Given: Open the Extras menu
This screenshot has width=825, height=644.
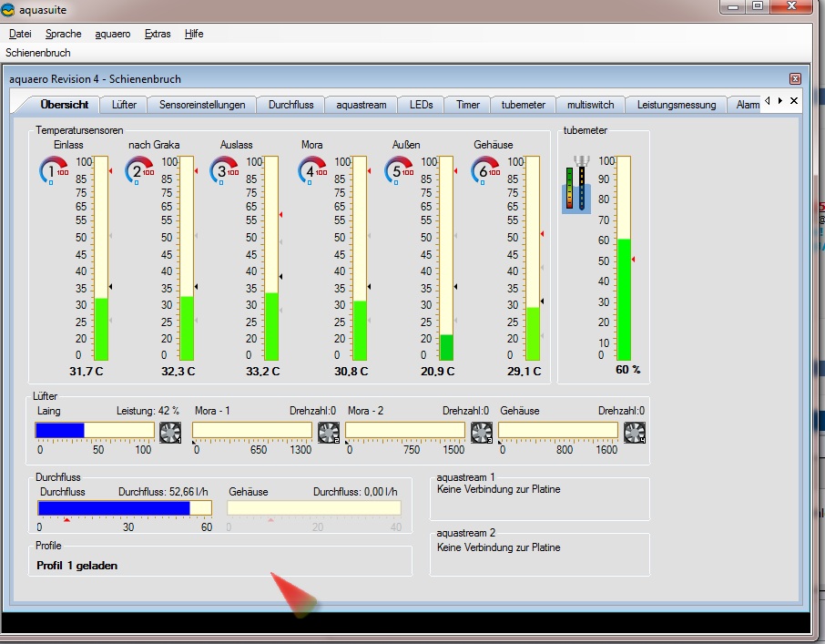Looking at the screenshot, I should point(158,34).
